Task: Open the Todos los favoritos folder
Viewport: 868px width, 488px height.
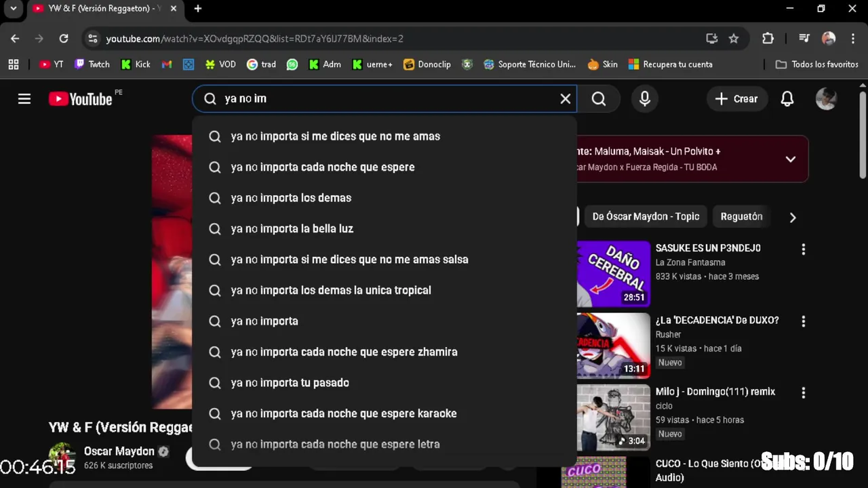Action: tap(817, 64)
